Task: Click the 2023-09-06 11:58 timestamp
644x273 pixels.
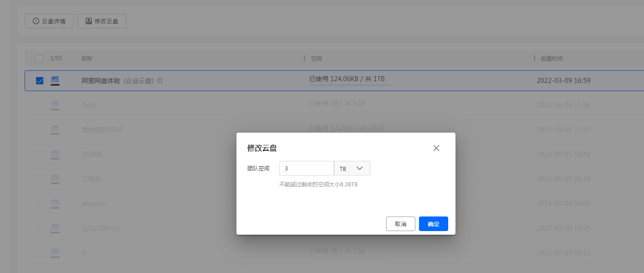Action: click(564, 105)
